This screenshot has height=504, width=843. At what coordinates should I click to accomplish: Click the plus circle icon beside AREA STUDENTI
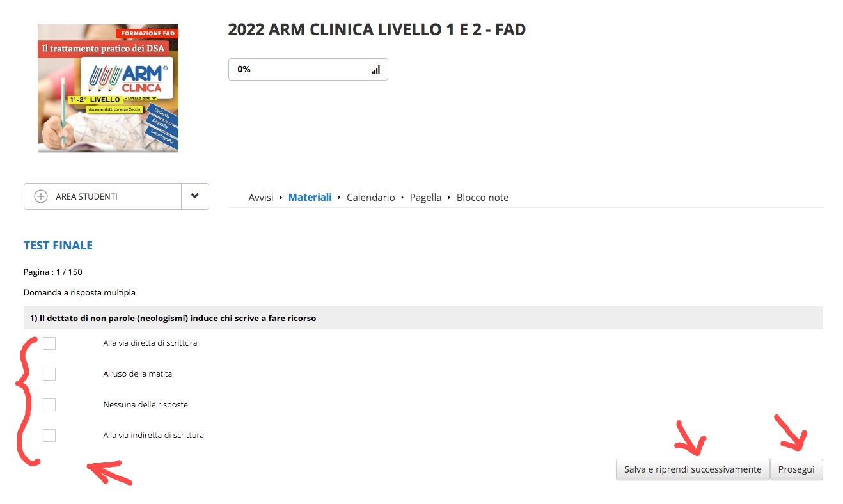41,196
